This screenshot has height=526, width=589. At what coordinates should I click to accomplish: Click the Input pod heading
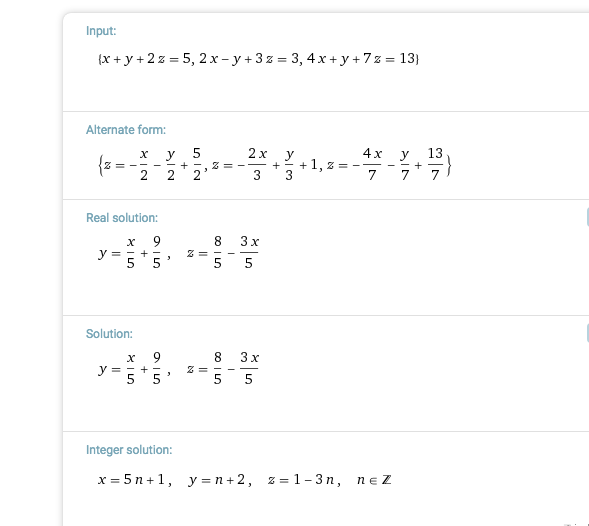pyautogui.click(x=101, y=31)
